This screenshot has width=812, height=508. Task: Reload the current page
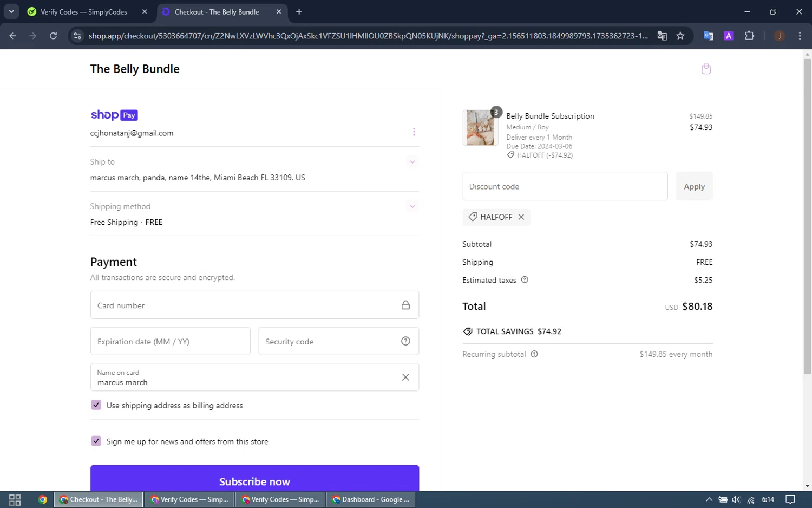coord(53,36)
